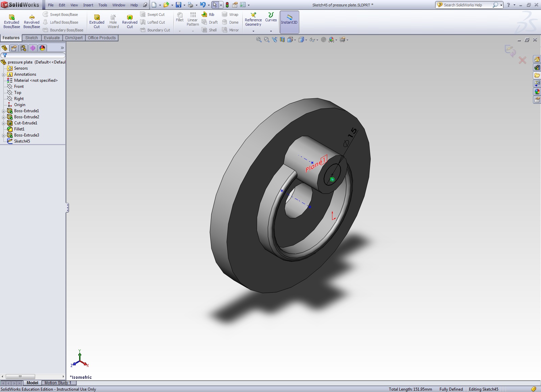541x392 pixels.
Task: Click the Search SolidWorks Help field
Action: click(x=467, y=5)
